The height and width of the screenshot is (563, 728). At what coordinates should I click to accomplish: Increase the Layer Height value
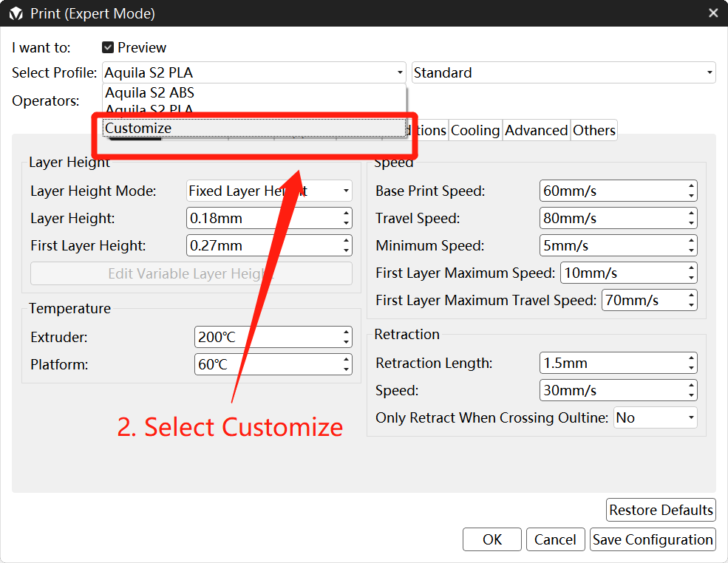pos(347,213)
